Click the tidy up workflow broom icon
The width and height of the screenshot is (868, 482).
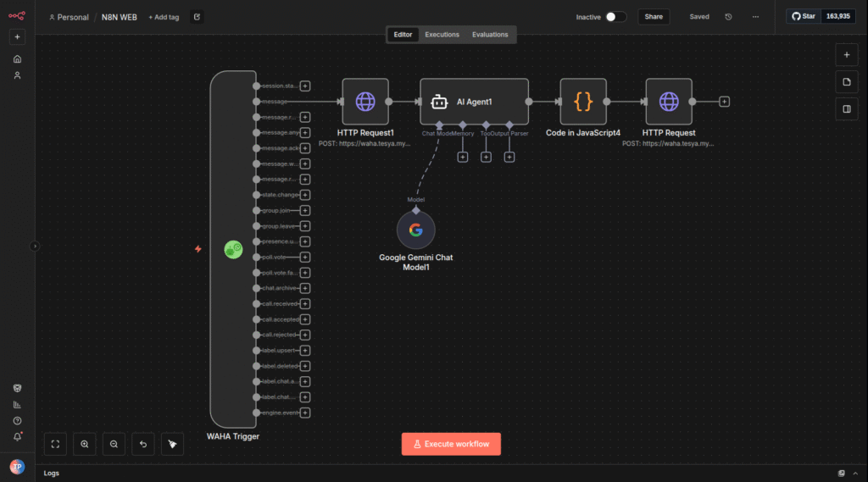click(172, 444)
